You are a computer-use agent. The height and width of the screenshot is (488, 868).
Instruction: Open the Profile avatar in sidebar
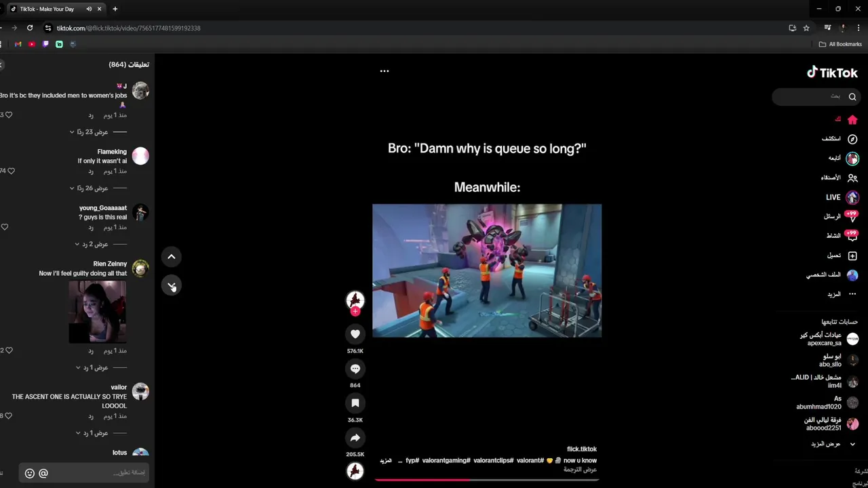(x=852, y=275)
